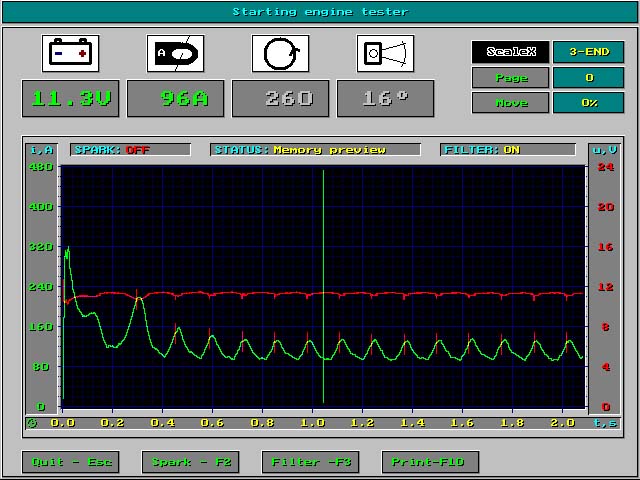Select the 260 RPM readout
Screen dimensions: 640x480
(280, 98)
